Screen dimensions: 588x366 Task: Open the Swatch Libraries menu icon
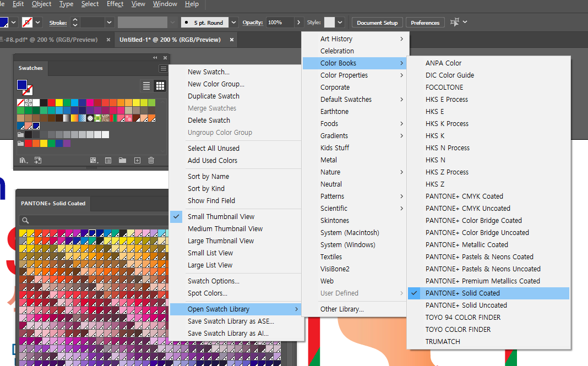point(23,161)
